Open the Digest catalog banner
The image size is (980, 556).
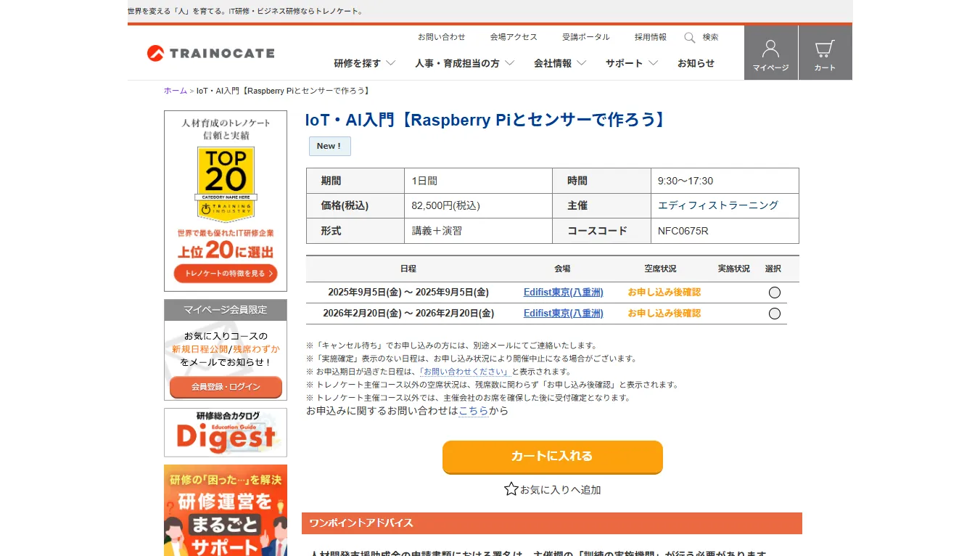[x=226, y=433]
